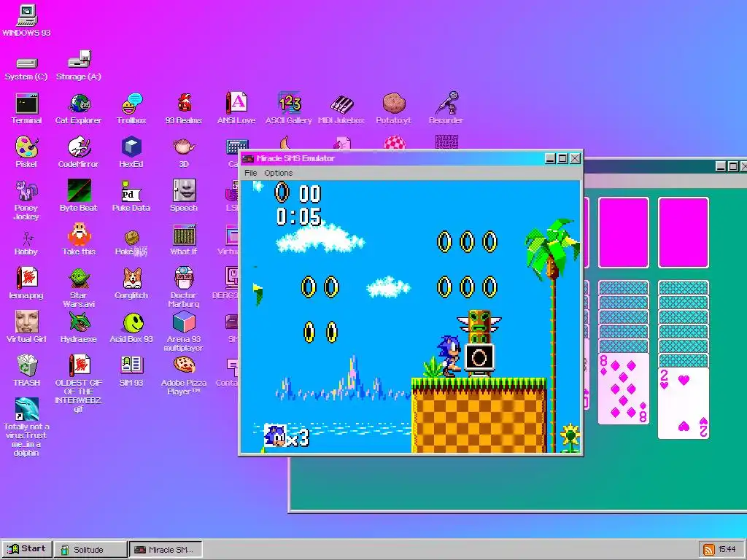The image size is (747, 560).
Task: Minimize the Miracle SMS Emulator window
Action: [550, 158]
